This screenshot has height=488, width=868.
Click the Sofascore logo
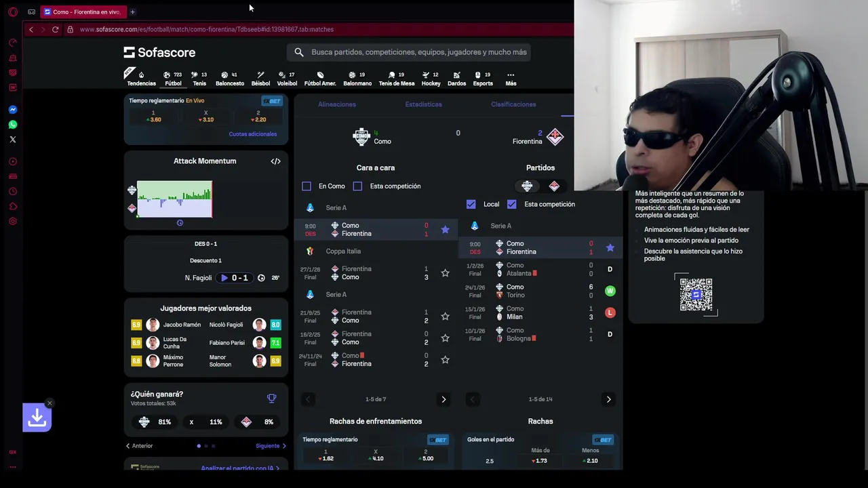pos(159,52)
